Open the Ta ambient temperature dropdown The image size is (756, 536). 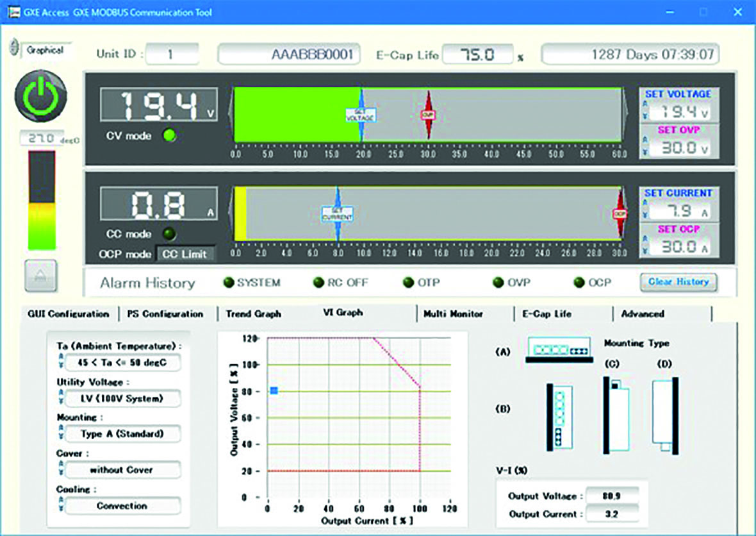click(122, 362)
